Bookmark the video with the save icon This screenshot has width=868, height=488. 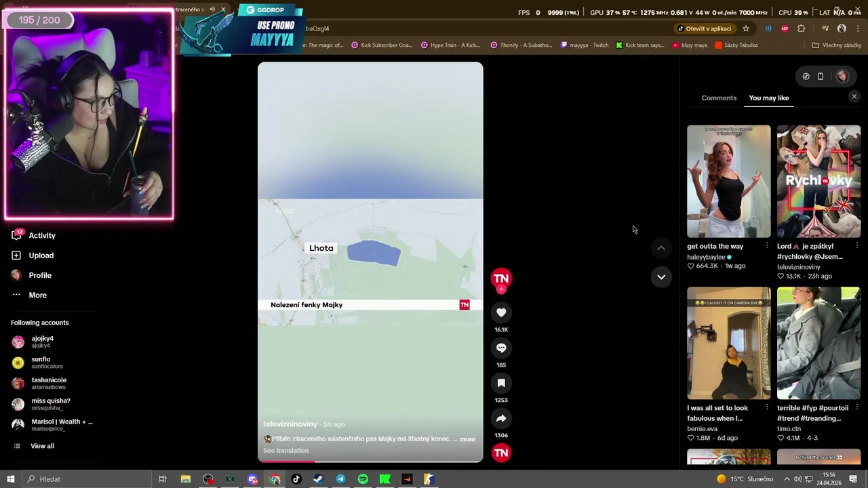(501, 383)
